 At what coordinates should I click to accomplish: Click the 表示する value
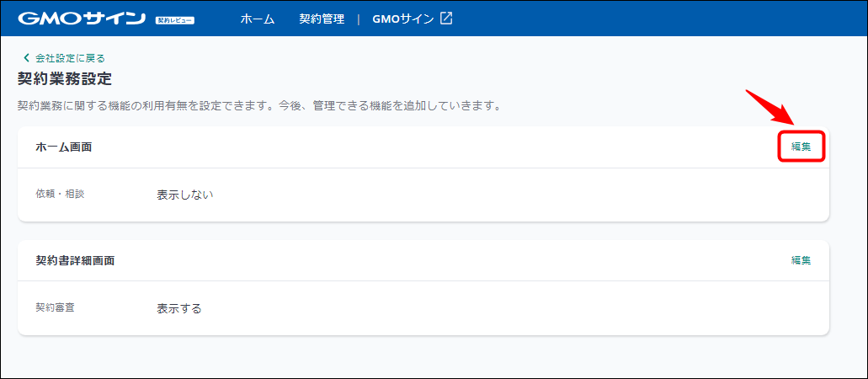178,308
